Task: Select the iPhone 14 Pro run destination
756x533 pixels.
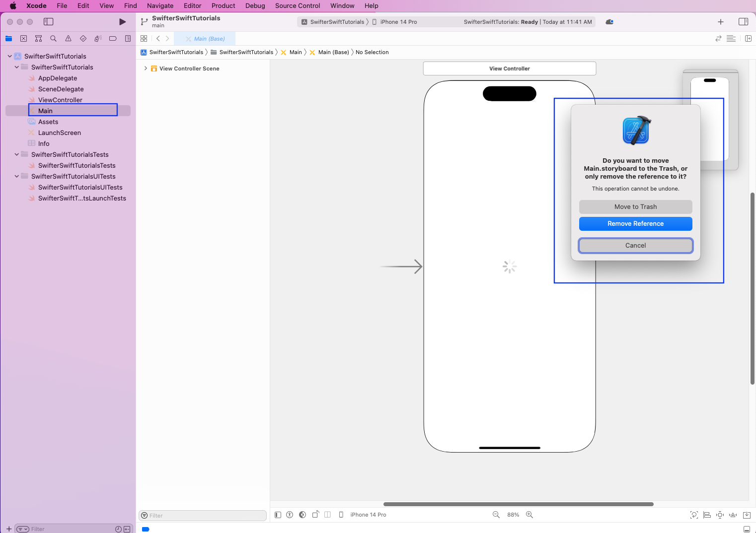Action: (x=395, y=22)
